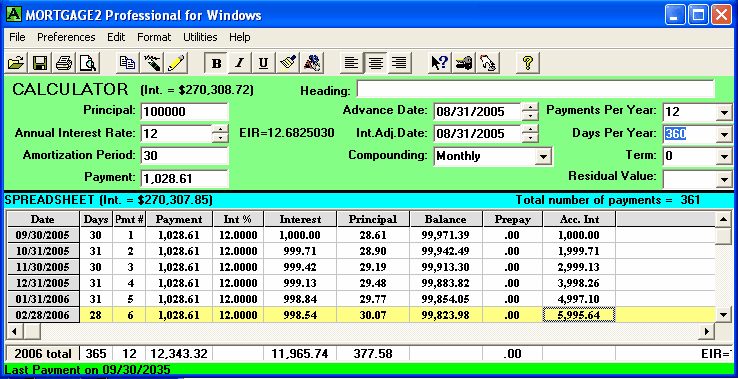Viewport: 738px width, 379px height.
Task: Click the 2006 total row label
Action: click(x=43, y=354)
